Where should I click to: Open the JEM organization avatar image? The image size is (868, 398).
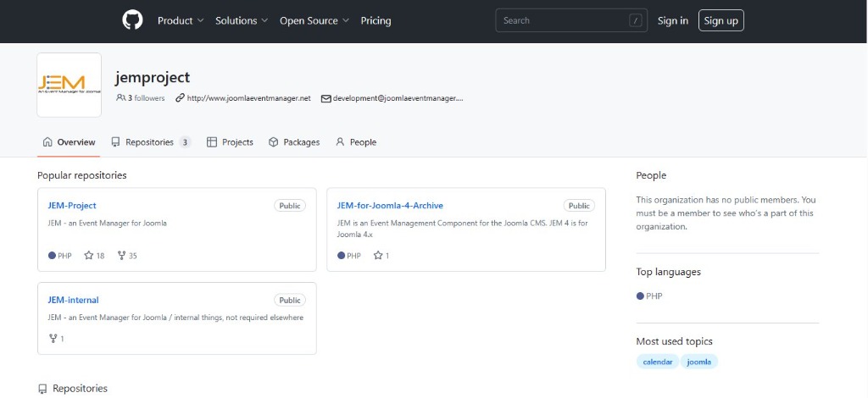click(x=70, y=86)
